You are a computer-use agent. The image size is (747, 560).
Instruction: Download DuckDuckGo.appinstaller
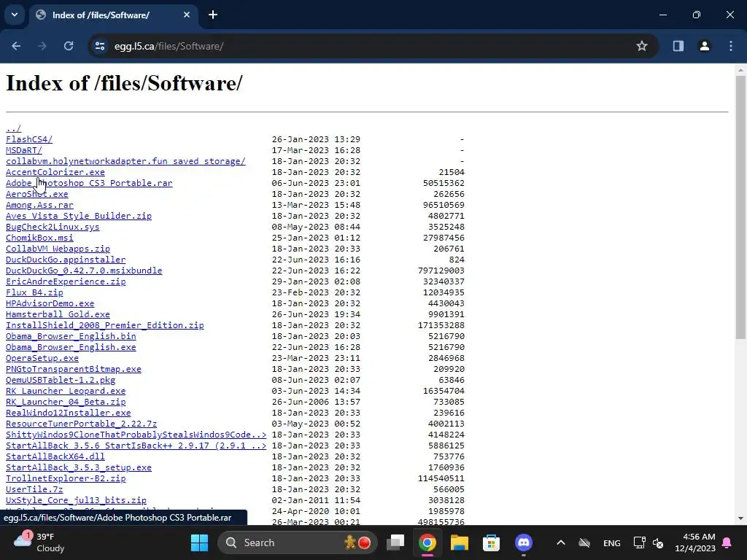(x=66, y=260)
